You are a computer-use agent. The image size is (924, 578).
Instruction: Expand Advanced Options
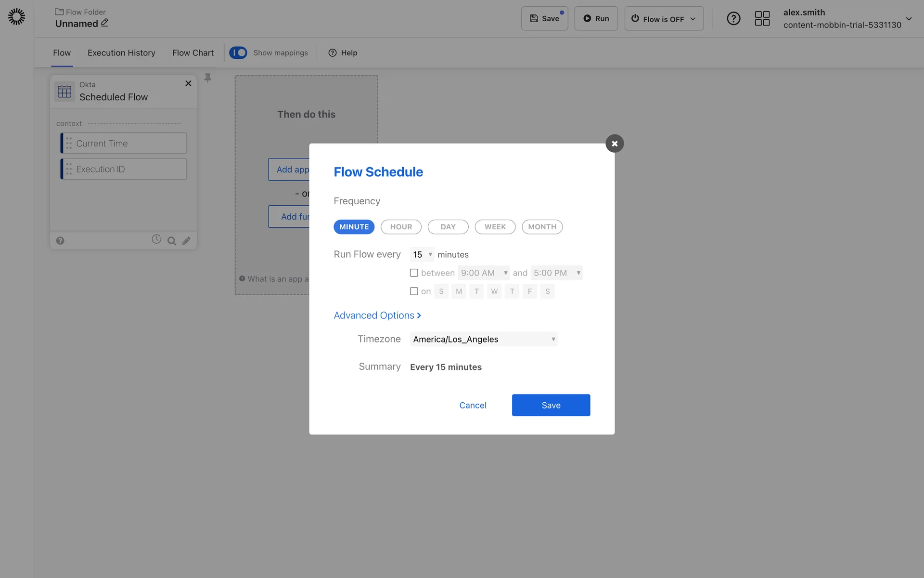click(377, 315)
